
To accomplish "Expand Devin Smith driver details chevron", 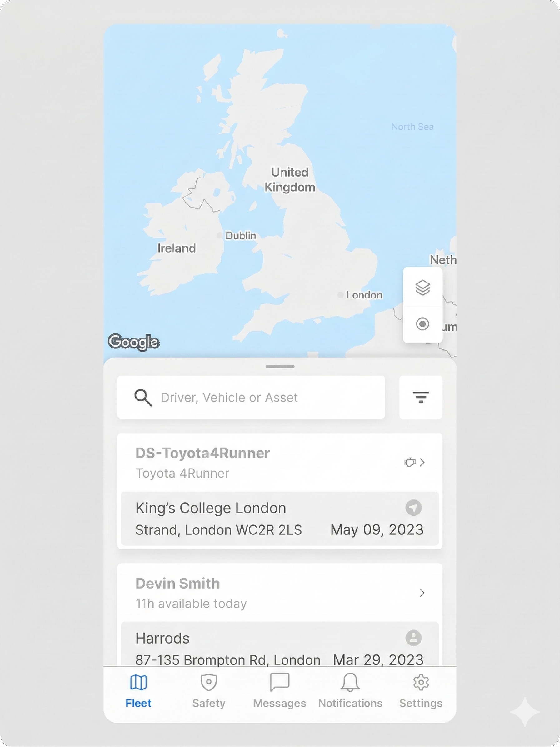I will (422, 593).
